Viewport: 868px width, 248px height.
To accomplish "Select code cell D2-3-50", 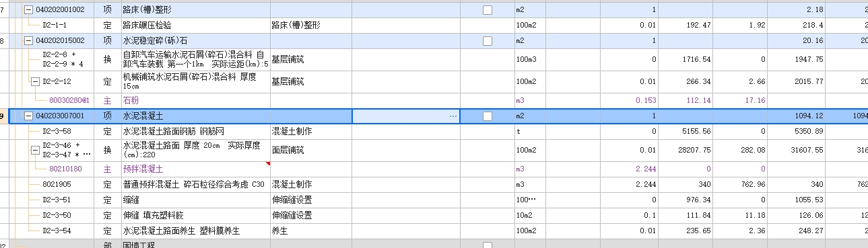I will [x=57, y=215].
